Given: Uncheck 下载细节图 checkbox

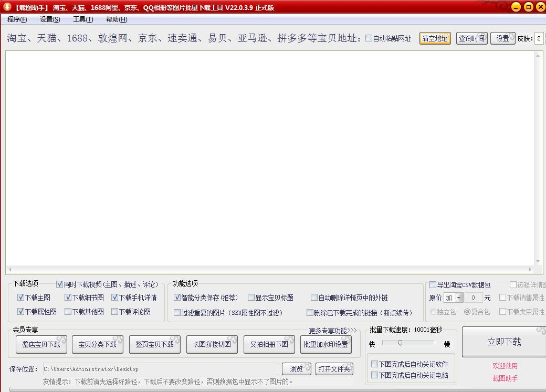Looking at the screenshot, I should [68, 298].
